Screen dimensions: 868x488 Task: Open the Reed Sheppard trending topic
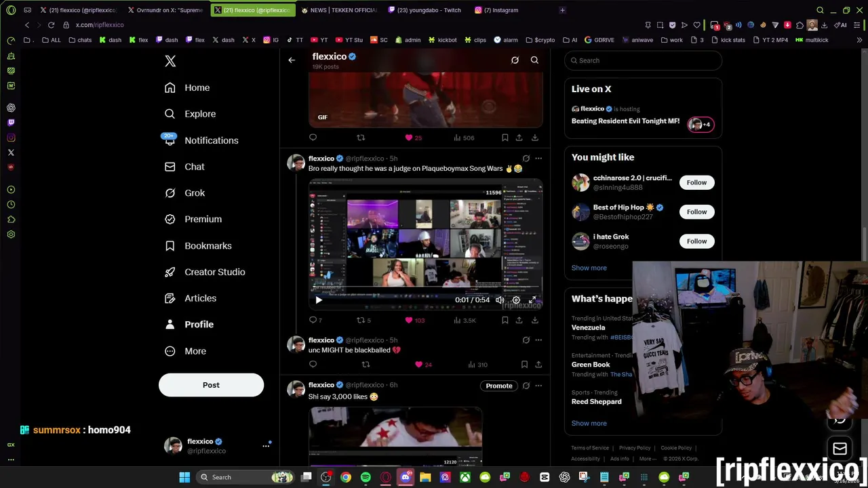pos(596,402)
